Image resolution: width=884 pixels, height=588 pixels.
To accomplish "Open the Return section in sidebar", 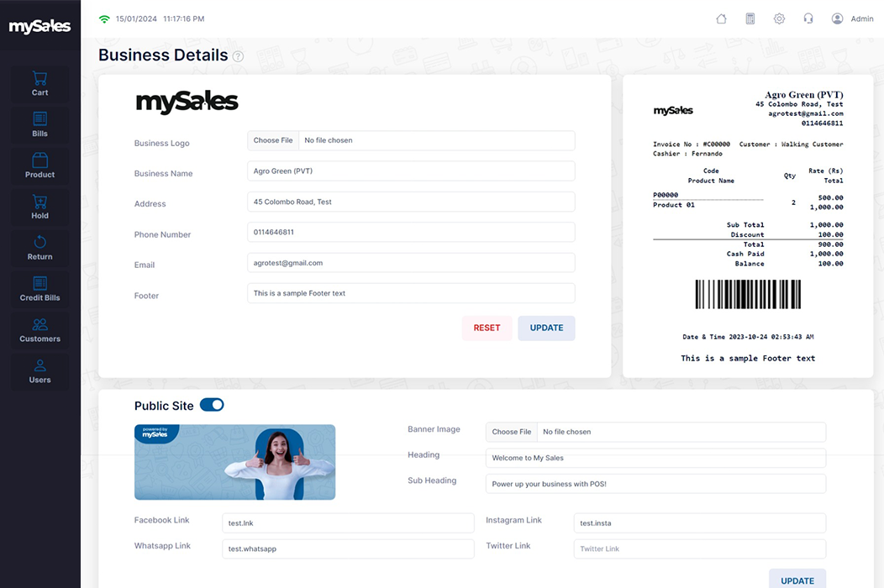I will point(39,248).
